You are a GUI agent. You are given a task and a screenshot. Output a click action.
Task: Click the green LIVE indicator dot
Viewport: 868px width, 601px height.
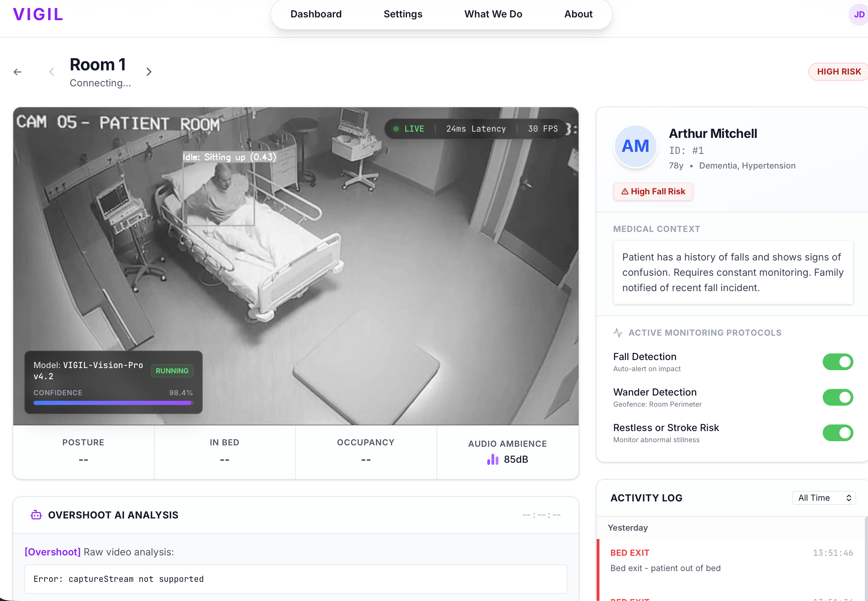click(396, 129)
